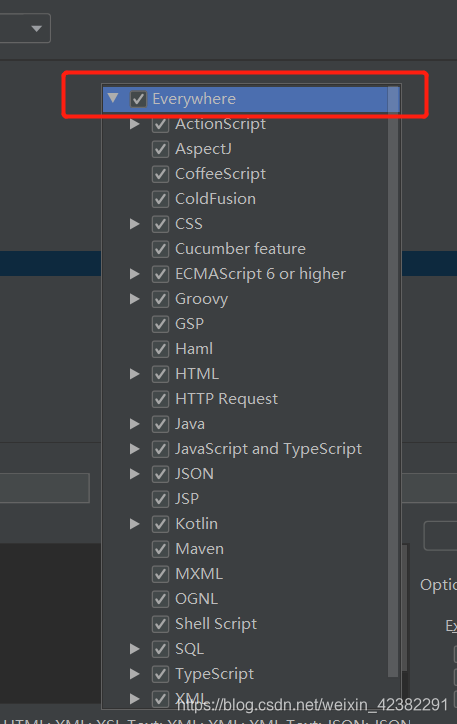Image resolution: width=457 pixels, height=724 pixels.
Task: Toggle the AspectJ checkbox
Action: [160, 149]
